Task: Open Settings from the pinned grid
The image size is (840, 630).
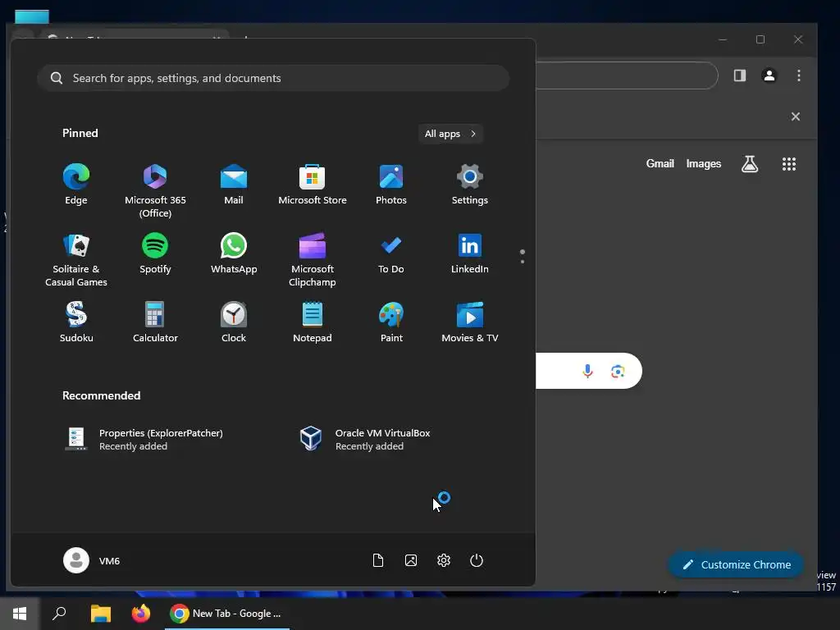Action: (469, 185)
